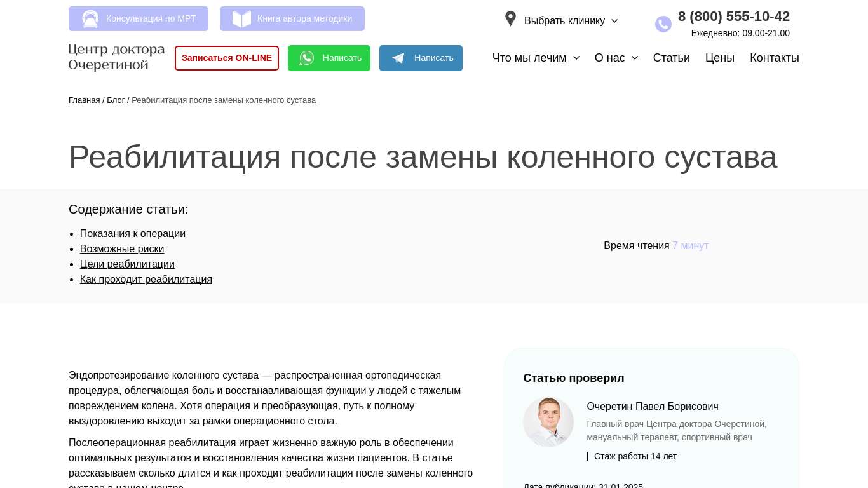Jump to Показания к операции section
The image size is (868, 488).
coord(133,234)
